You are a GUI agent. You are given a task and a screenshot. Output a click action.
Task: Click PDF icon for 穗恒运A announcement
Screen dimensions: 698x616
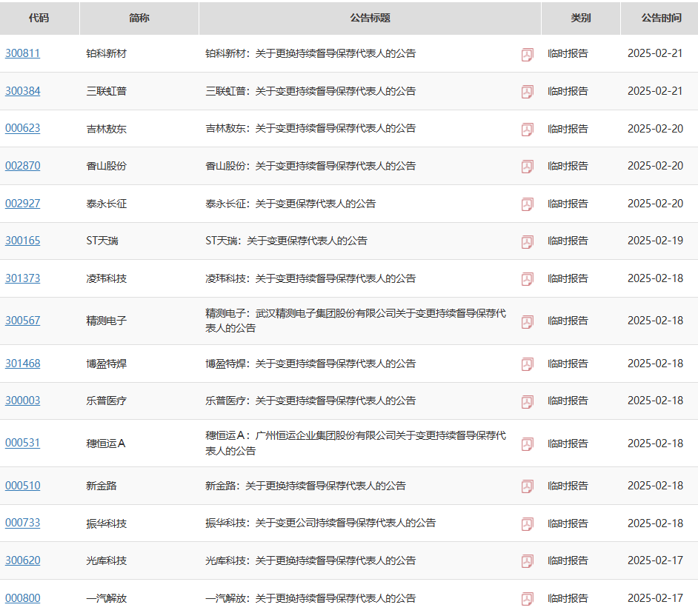[x=527, y=443]
